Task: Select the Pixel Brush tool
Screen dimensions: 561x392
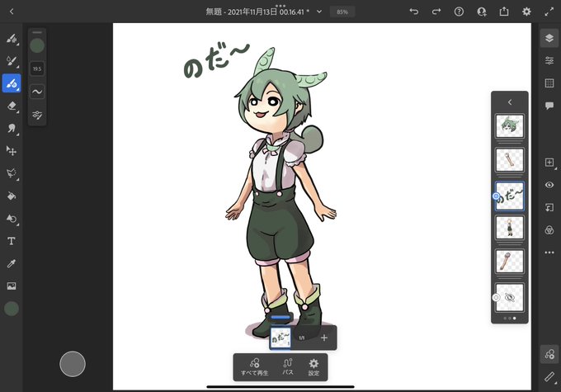Action: pyautogui.click(x=12, y=38)
